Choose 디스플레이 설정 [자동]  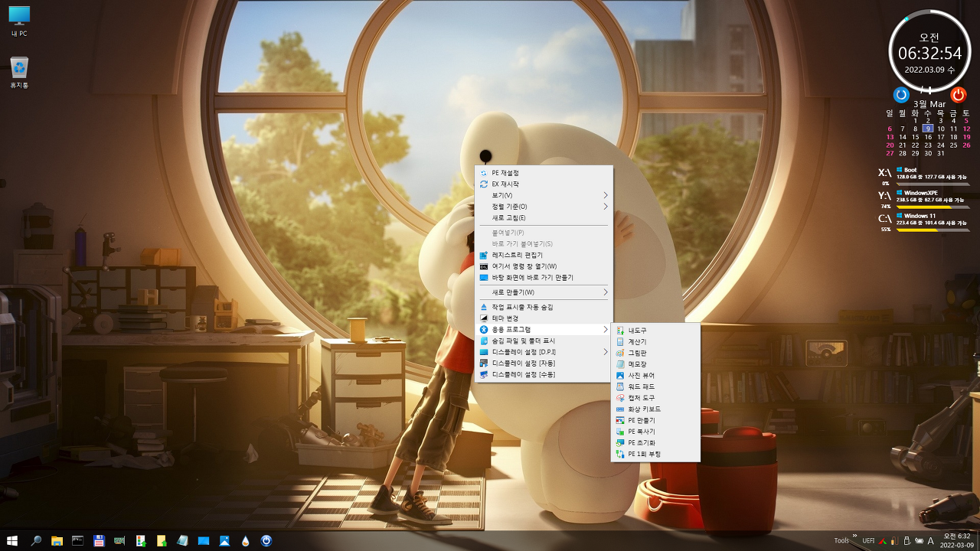pyautogui.click(x=544, y=363)
